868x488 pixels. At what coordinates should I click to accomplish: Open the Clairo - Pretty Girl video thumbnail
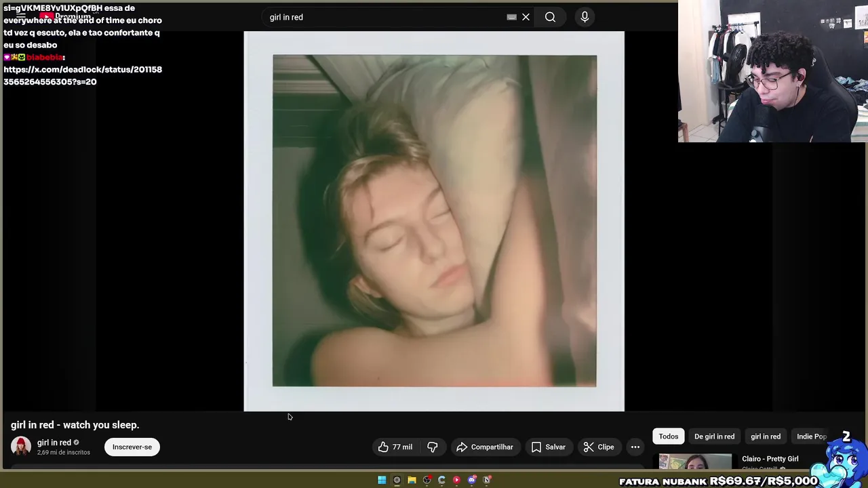[696, 461]
